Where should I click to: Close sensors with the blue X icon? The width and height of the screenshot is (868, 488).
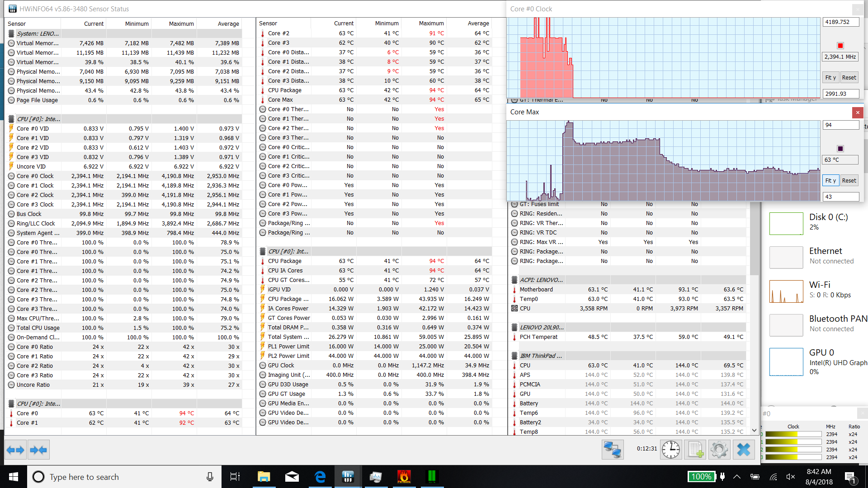pyautogui.click(x=743, y=450)
